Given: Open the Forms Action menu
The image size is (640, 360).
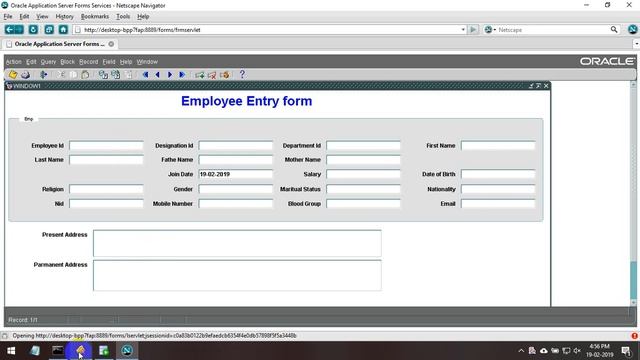Looking at the screenshot, I should pos(13,62).
